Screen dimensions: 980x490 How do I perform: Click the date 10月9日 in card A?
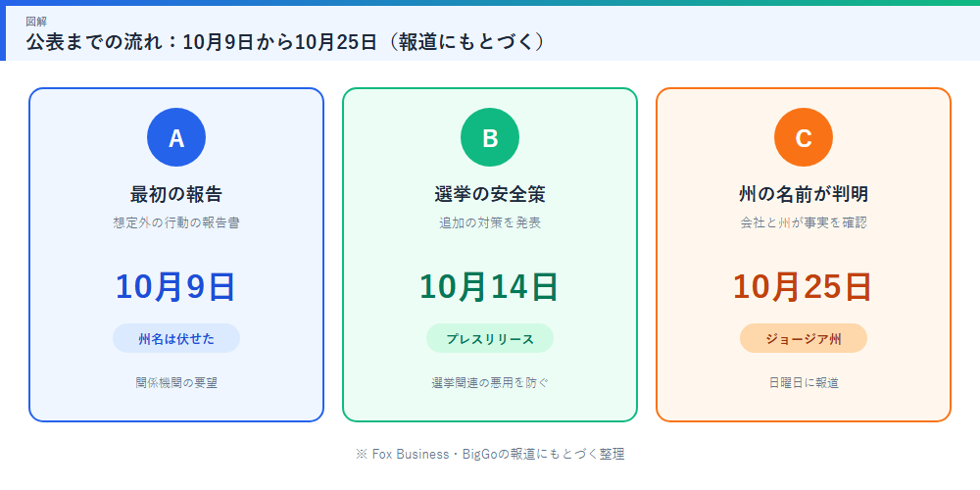coord(176,287)
